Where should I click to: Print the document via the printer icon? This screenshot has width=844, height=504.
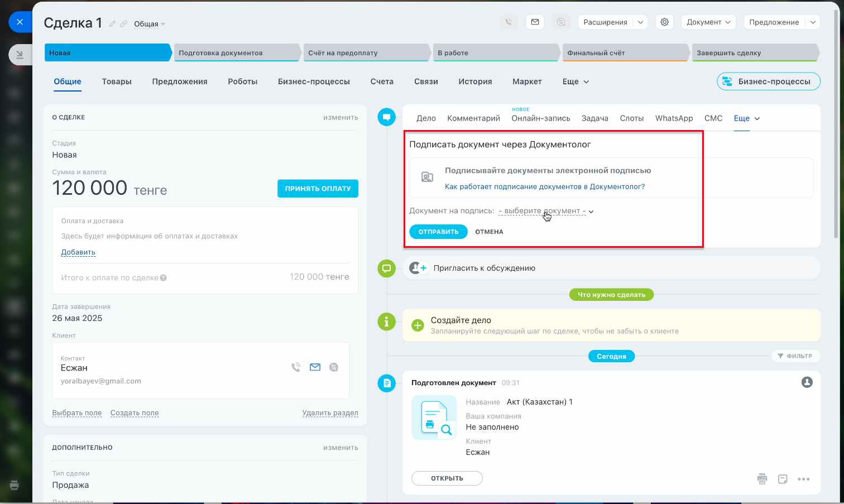(x=762, y=479)
